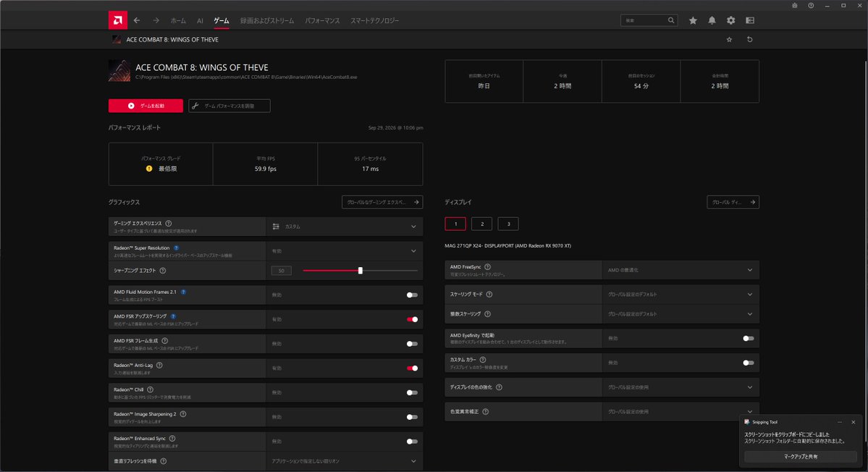
Task: Expand the Radeon Super Resolution dropdown
Action: tap(345, 250)
